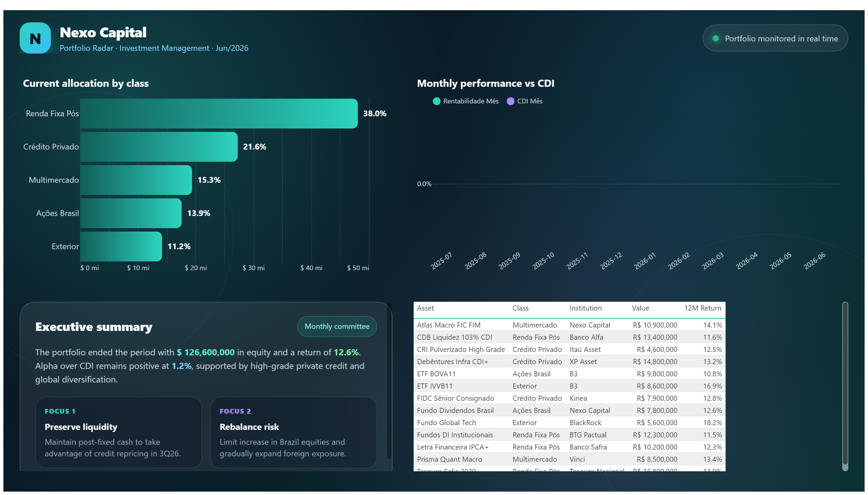
Task: Click the Rentabilidade Mês legend marker
Action: pyautogui.click(x=437, y=101)
